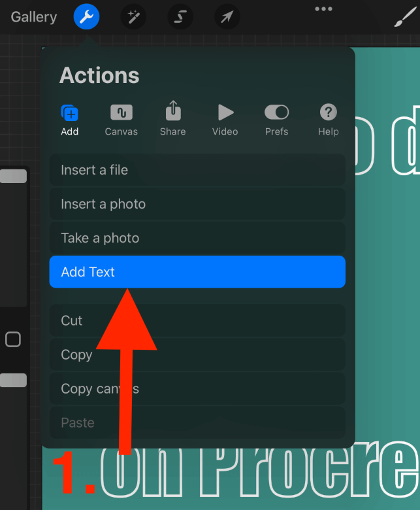Open the Gallery view
Screen dimensions: 420x510
(x=34, y=17)
